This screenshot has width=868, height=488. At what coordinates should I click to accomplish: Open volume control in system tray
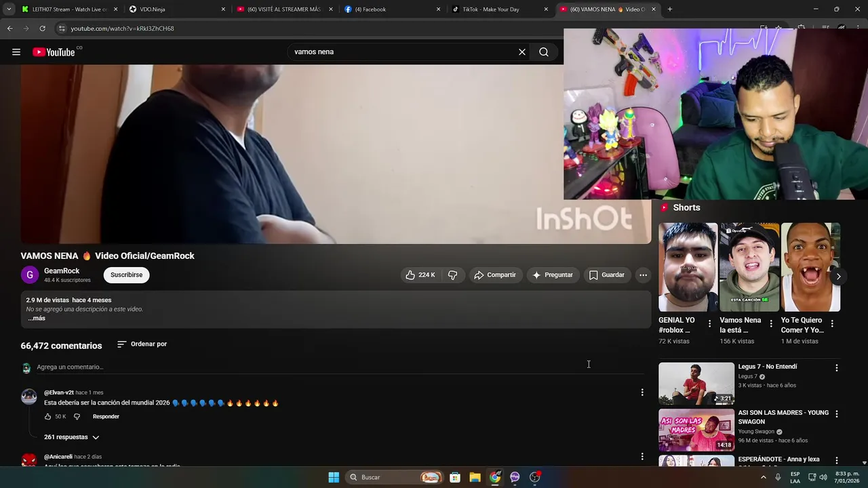823,477
